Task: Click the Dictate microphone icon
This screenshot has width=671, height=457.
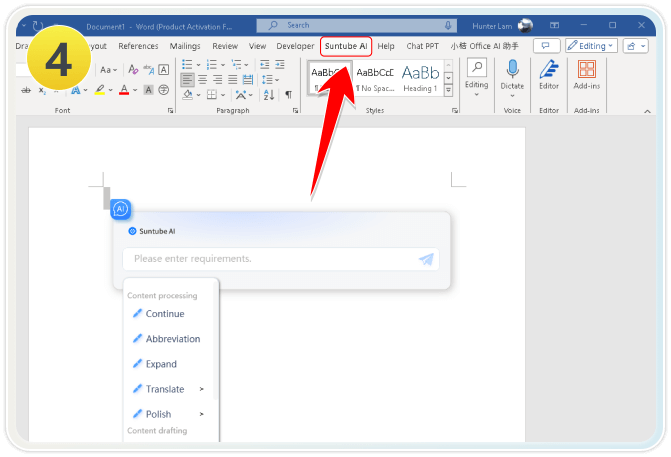Action: click(512, 68)
